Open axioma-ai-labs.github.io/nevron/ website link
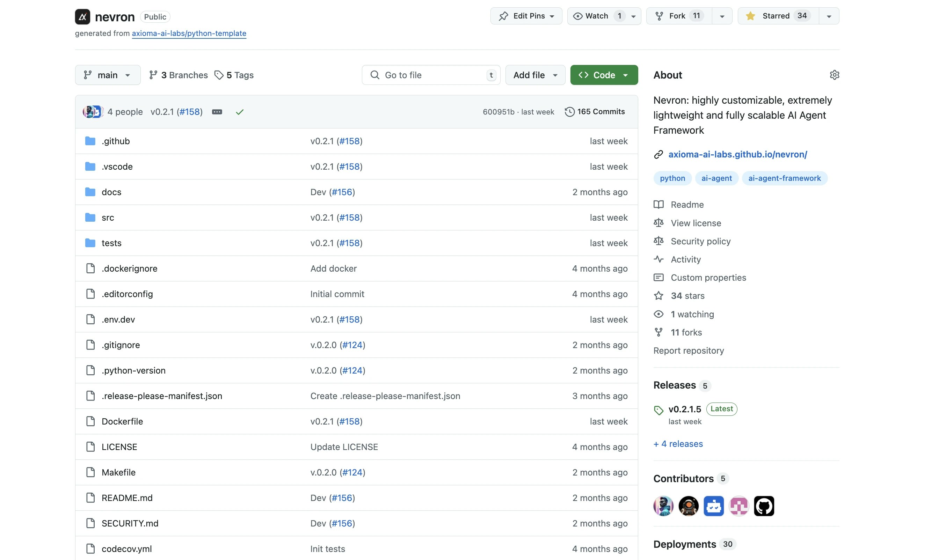939x560 pixels. tap(737, 154)
